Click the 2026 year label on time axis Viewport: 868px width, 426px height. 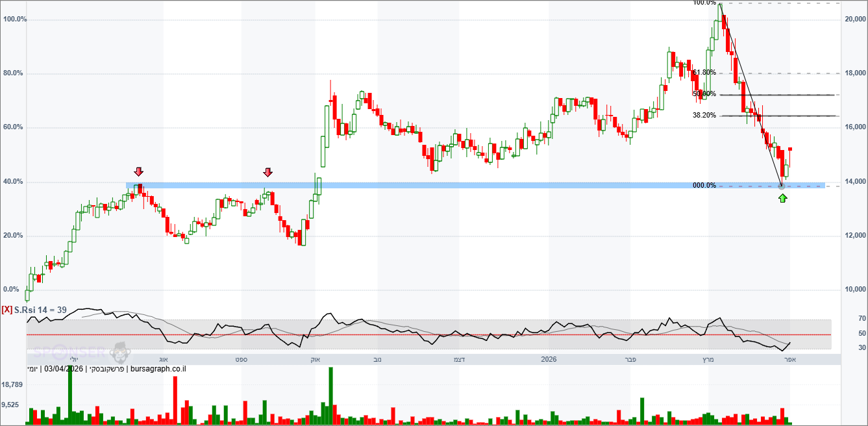click(x=549, y=359)
